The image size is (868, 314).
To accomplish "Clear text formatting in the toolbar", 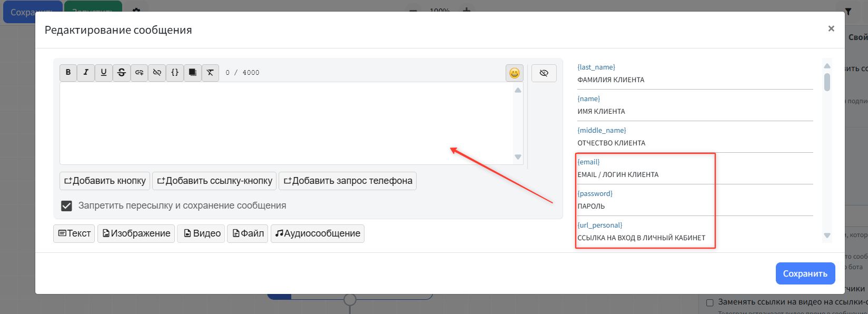I will (210, 73).
